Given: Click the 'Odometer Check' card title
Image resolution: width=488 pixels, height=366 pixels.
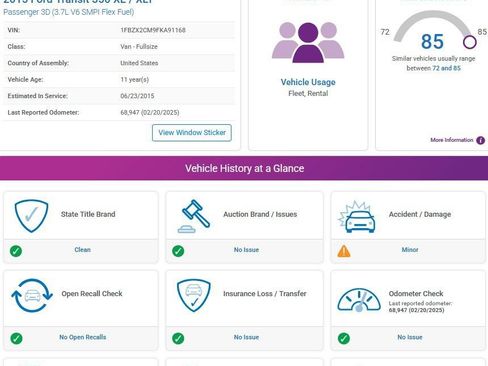Looking at the screenshot, I should coord(416,294).
